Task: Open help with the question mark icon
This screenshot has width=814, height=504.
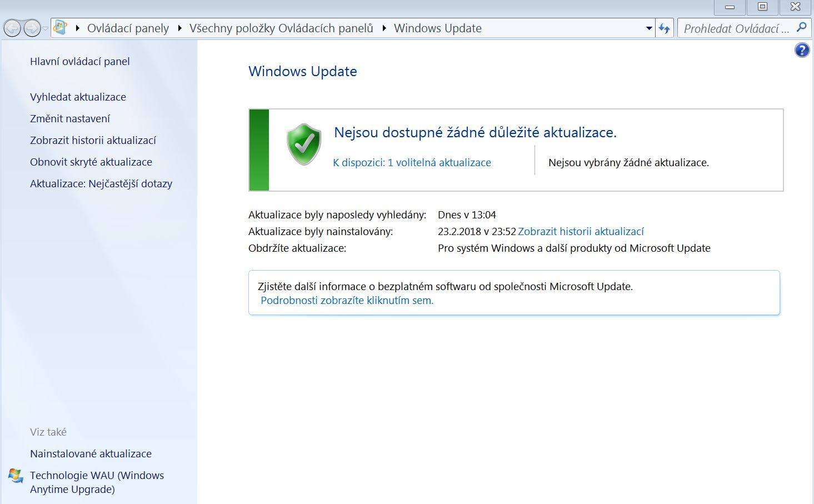Action: coord(802,51)
